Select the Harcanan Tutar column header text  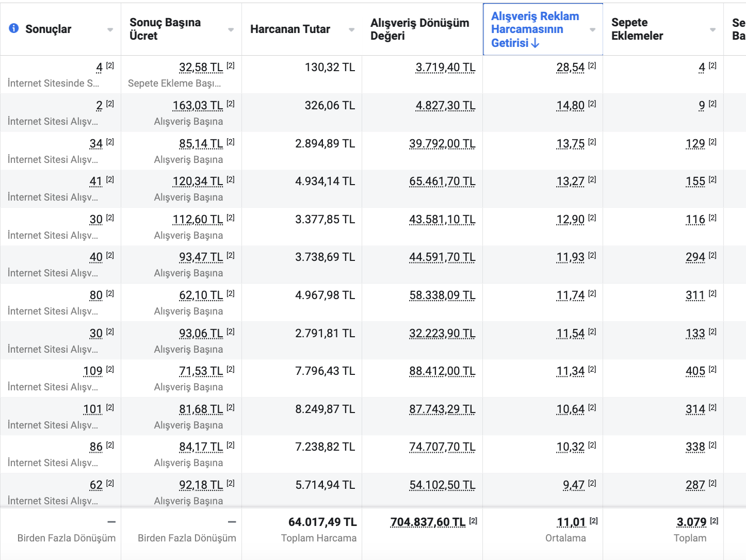point(290,29)
